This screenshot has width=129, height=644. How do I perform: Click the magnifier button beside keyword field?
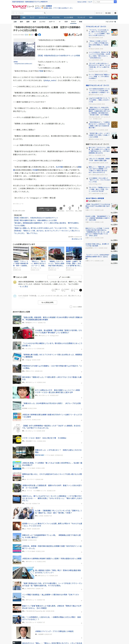click(45, 13)
